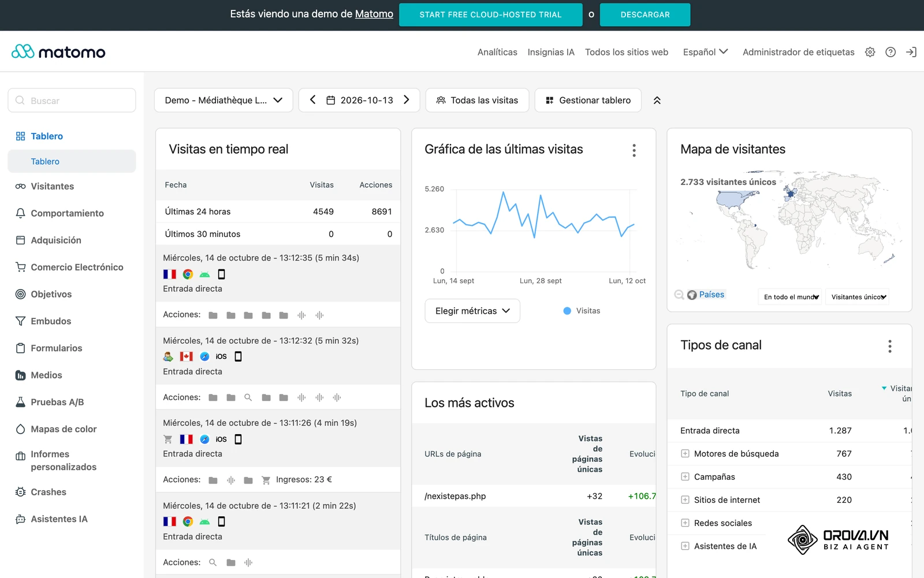
Task: Click the visitor profile avatar in the 13:12:32 visit
Action: pyautogui.click(x=168, y=357)
